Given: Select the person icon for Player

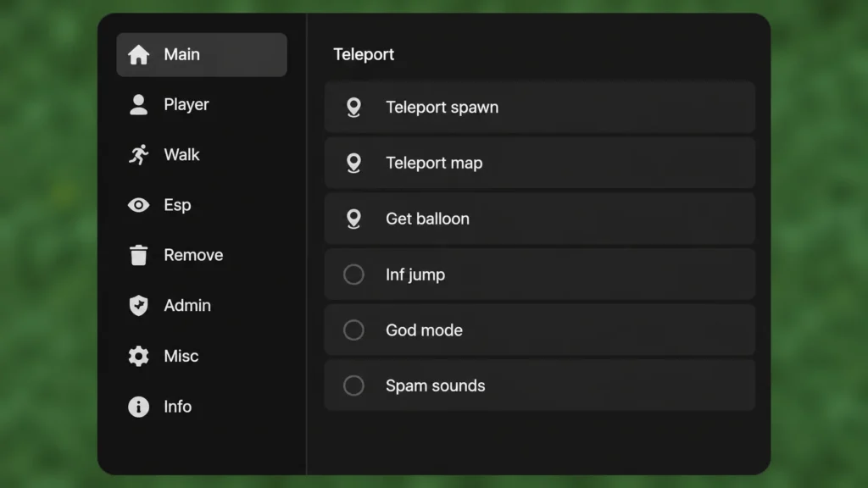Looking at the screenshot, I should pyautogui.click(x=138, y=104).
